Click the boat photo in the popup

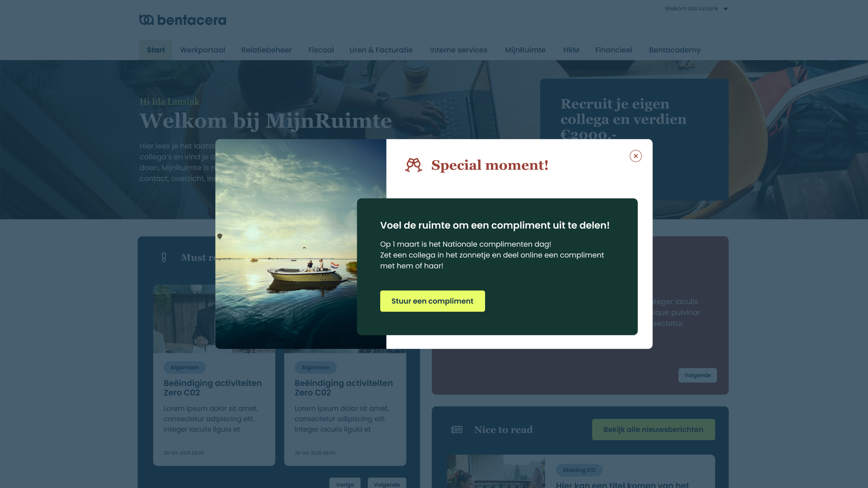(301, 244)
